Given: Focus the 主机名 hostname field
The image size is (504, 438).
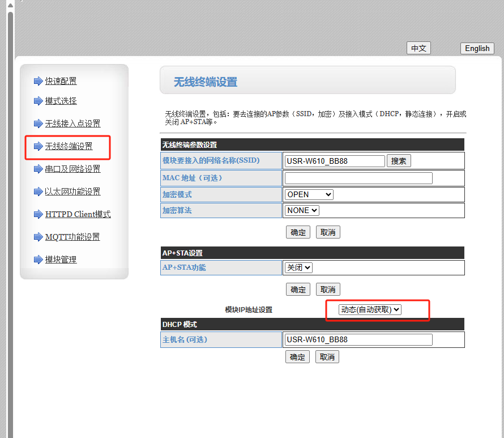Looking at the screenshot, I should point(358,339).
